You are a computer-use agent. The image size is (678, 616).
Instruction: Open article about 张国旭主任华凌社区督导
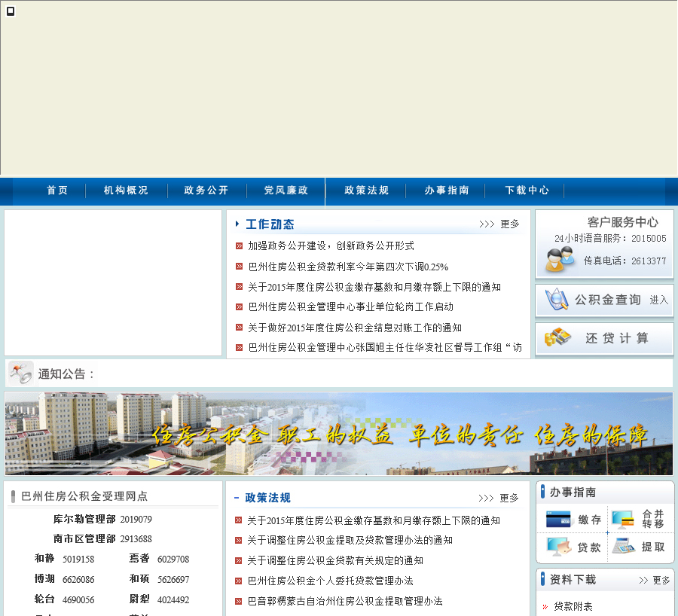[385, 348]
